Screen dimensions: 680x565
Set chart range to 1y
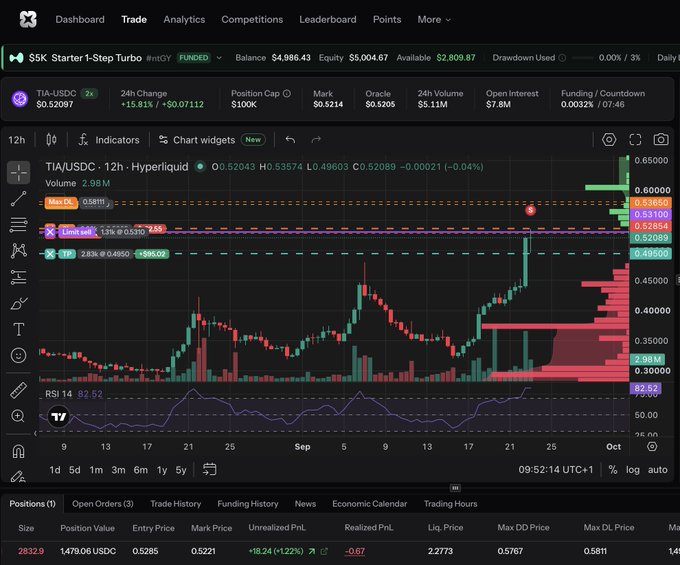(x=162, y=470)
